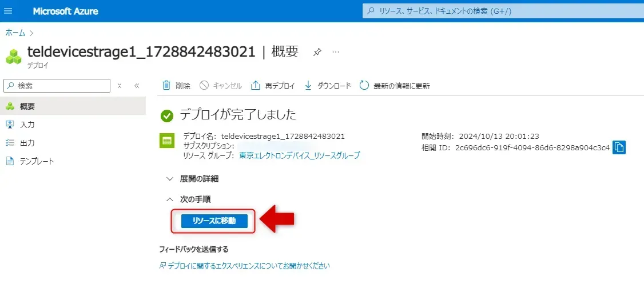Pin this deployment to the dashboard
This screenshot has height=288, width=644.
point(317,52)
